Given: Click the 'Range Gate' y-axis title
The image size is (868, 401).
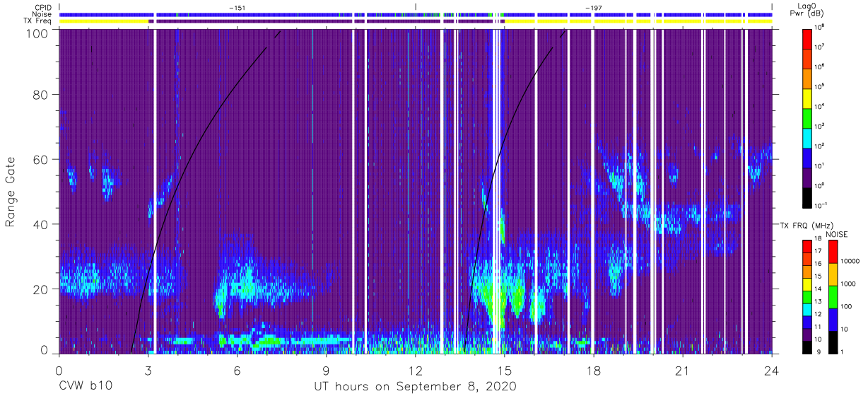Looking at the screenshot, I should click(x=11, y=192).
